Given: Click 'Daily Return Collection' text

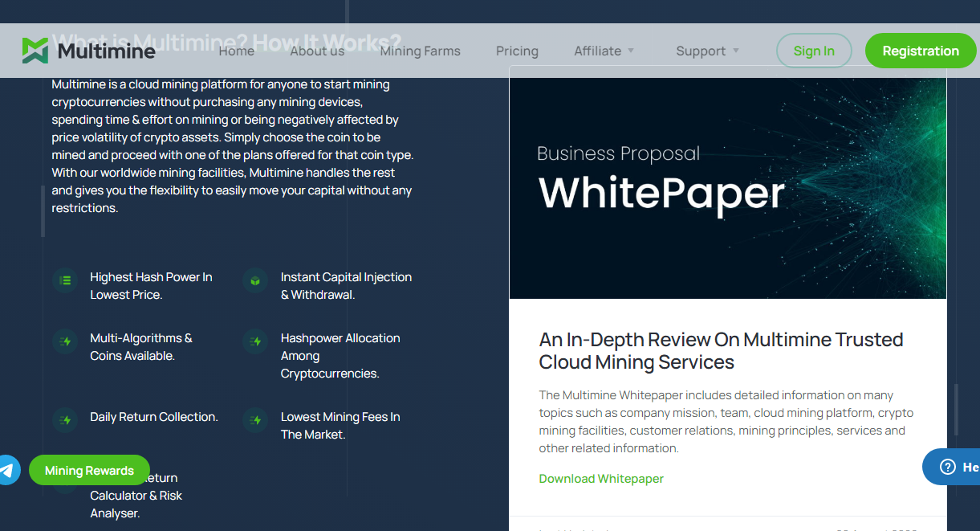Looking at the screenshot, I should click(x=154, y=417).
